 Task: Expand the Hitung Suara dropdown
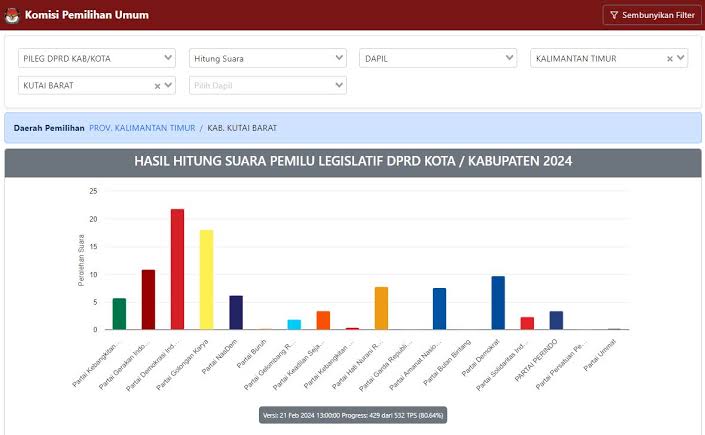pyautogui.click(x=267, y=58)
